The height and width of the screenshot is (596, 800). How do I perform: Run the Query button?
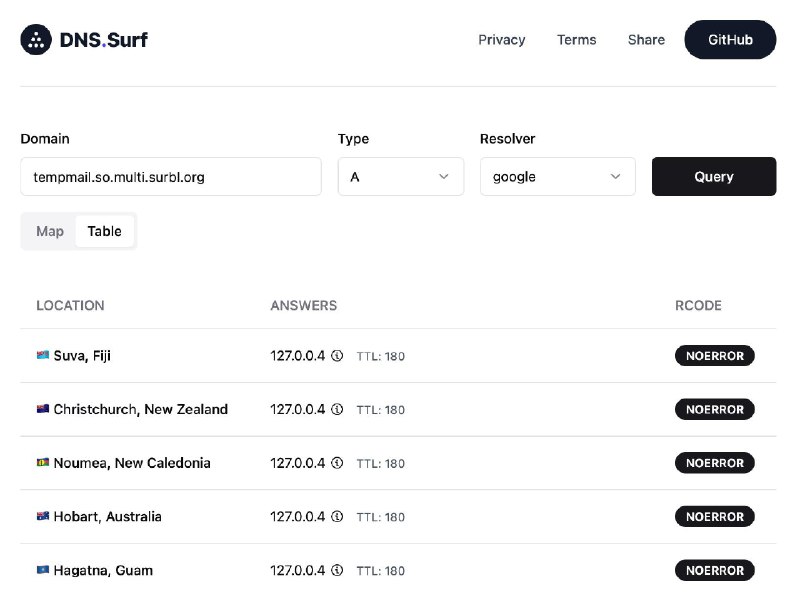(x=713, y=177)
